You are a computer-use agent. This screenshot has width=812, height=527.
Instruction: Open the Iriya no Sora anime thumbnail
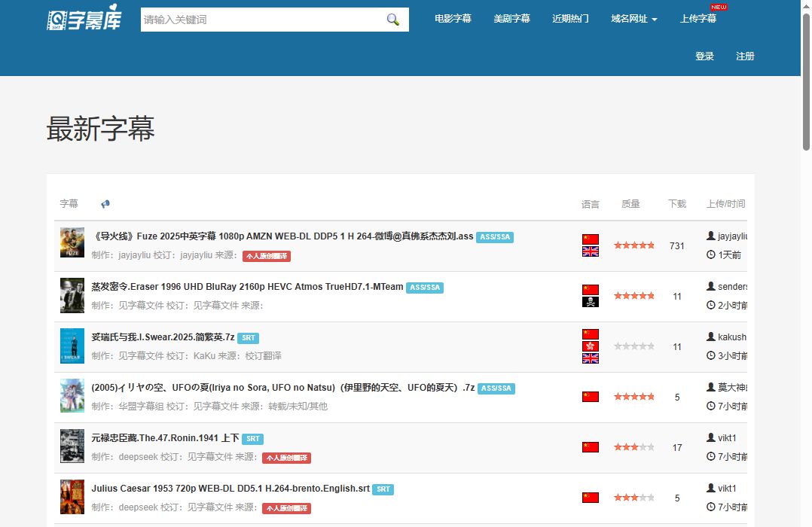(72, 395)
